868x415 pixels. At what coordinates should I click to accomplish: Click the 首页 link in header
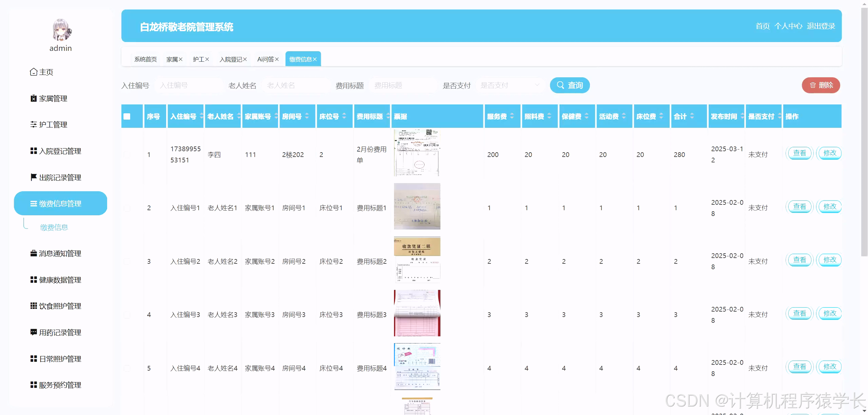763,26
